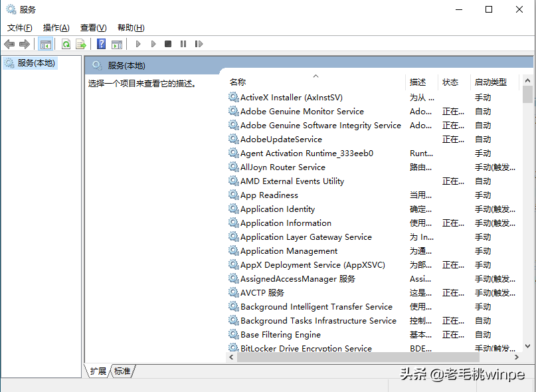Click the gear icon of AMD External Events Utility
The image size is (536, 392).
pyautogui.click(x=234, y=181)
